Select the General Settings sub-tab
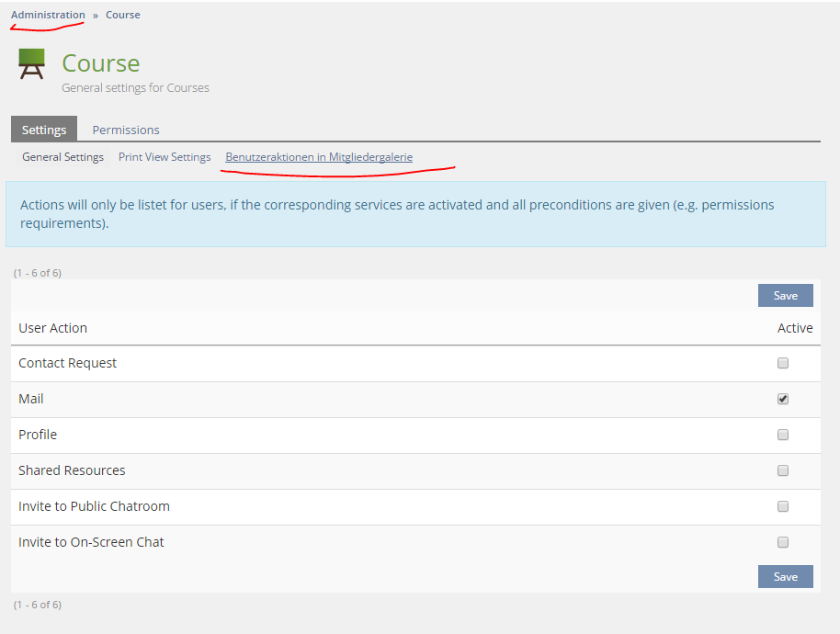840x634 pixels. click(x=62, y=157)
